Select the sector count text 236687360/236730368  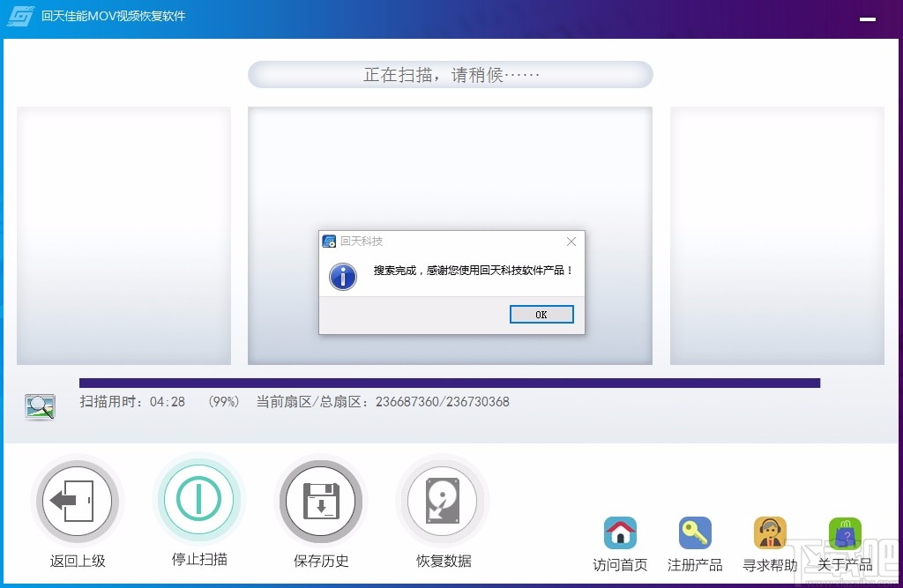click(441, 402)
